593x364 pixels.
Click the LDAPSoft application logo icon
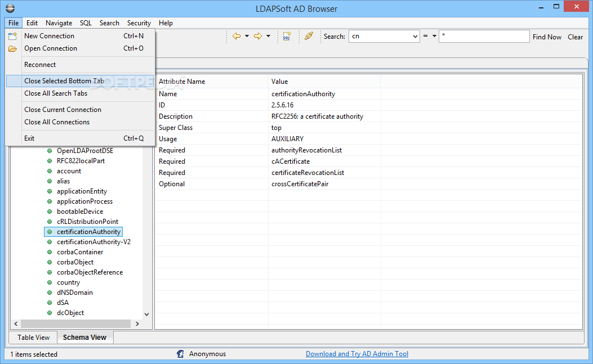pyautogui.click(x=10, y=8)
